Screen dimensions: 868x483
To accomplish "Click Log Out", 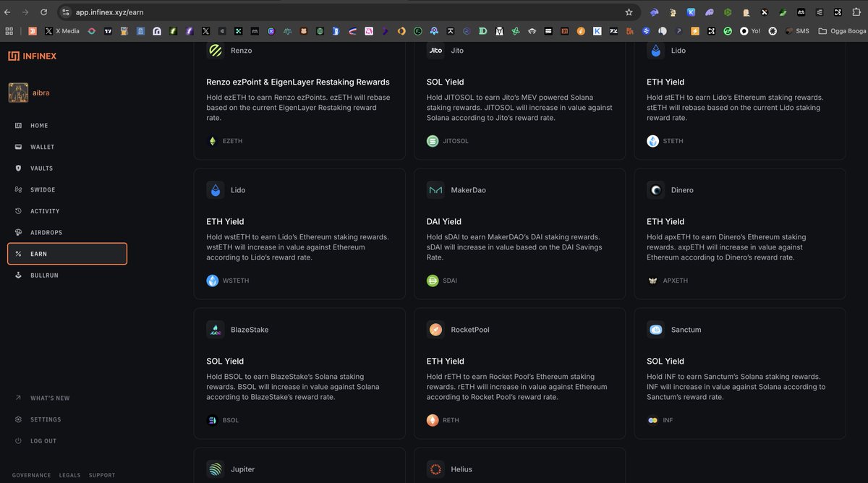I will click(43, 441).
